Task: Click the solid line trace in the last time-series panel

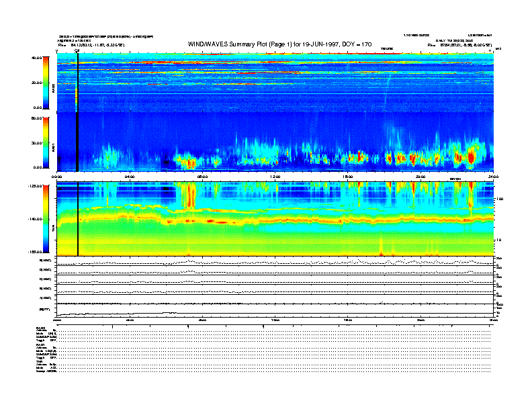Action: 275,314
